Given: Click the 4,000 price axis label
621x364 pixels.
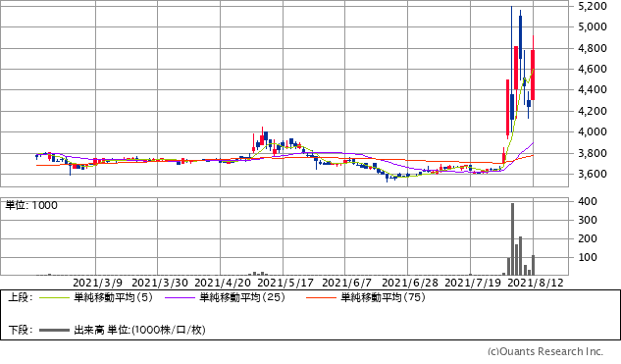Looking at the screenshot, I should (x=593, y=131).
